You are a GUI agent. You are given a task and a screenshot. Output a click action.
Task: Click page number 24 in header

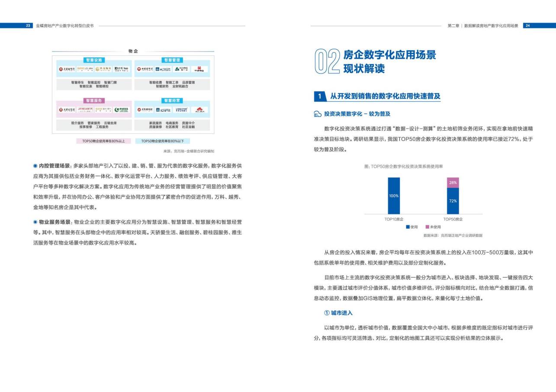(527, 26)
